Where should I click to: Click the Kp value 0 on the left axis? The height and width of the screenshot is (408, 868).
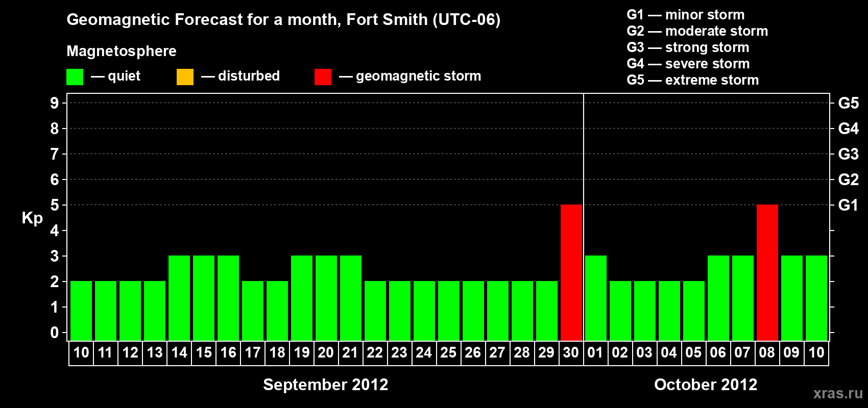click(55, 333)
